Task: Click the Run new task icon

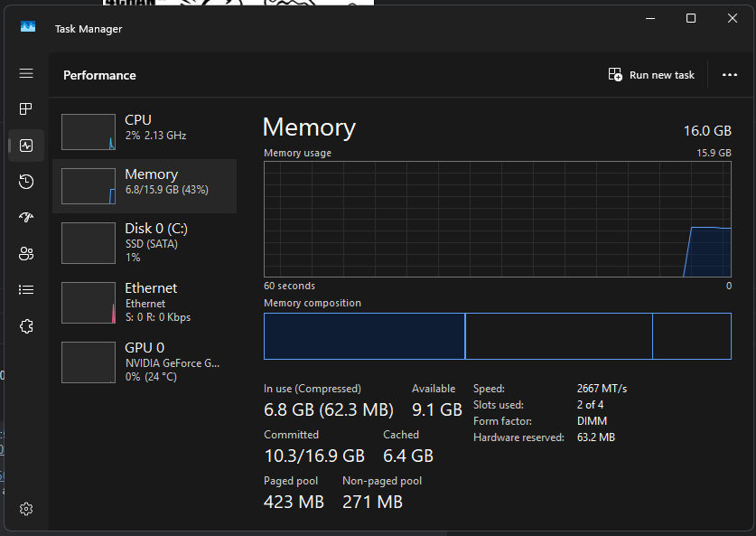Action: point(615,74)
